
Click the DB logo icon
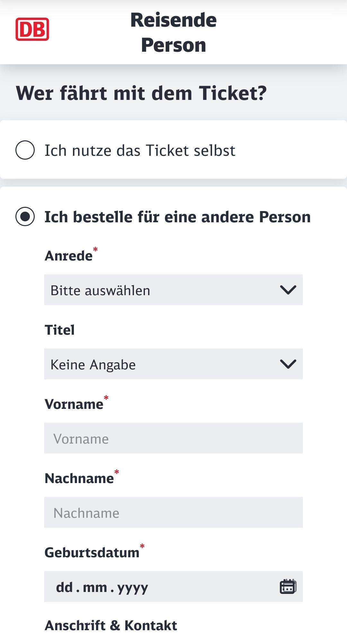[x=32, y=29]
